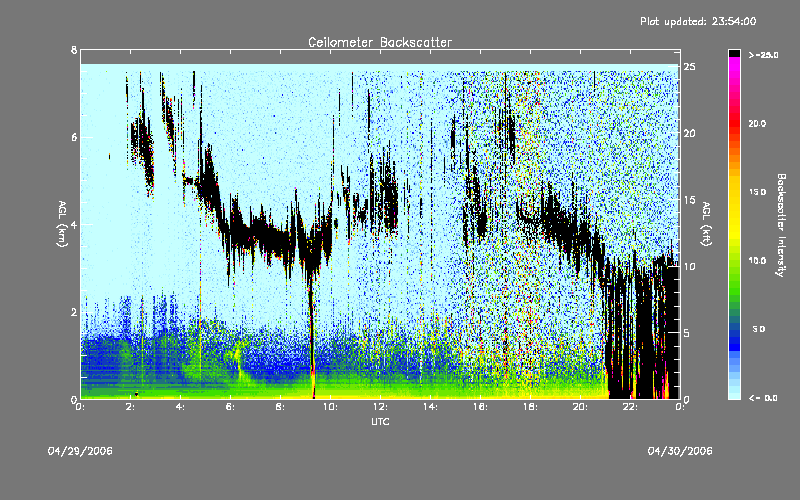This screenshot has height=500, width=800.
Task: Click the "Backscatter Intensity" colorbar title
Action: pyautogui.click(x=781, y=225)
